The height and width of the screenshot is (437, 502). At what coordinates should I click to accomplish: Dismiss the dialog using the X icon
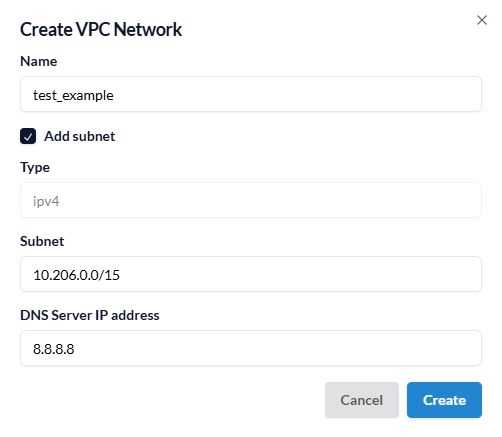(x=482, y=20)
